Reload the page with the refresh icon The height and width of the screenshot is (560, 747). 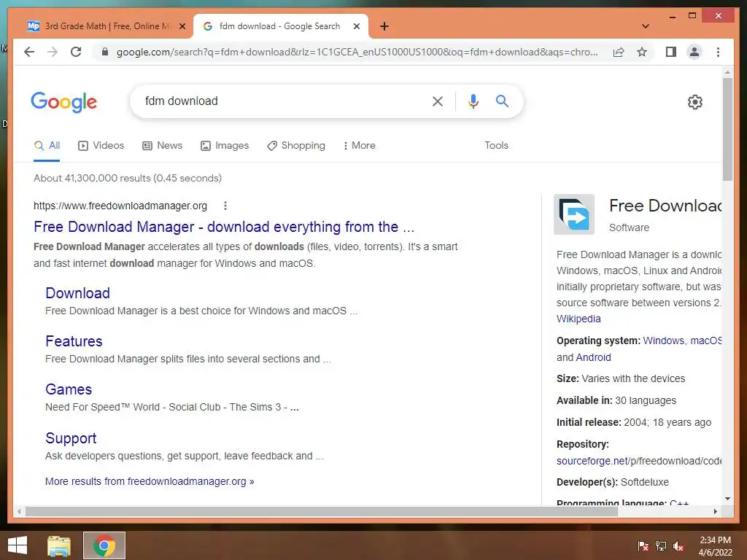[x=76, y=52]
